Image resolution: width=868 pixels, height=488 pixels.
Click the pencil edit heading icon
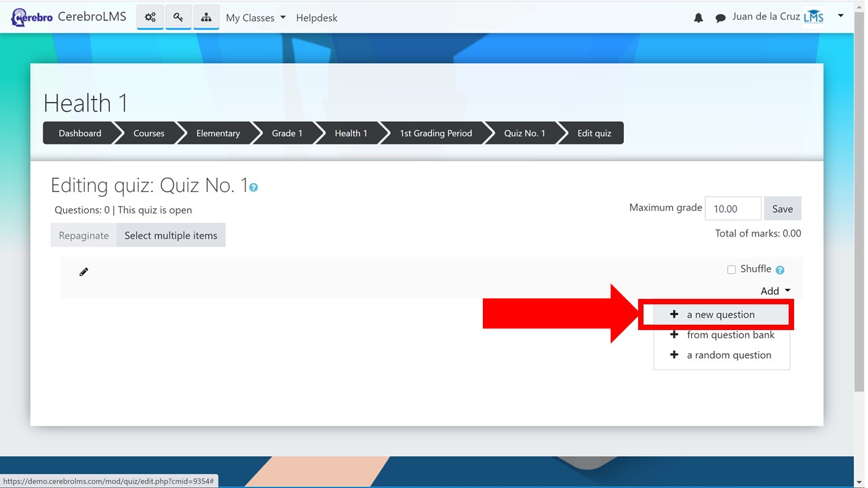tap(84, 272)
